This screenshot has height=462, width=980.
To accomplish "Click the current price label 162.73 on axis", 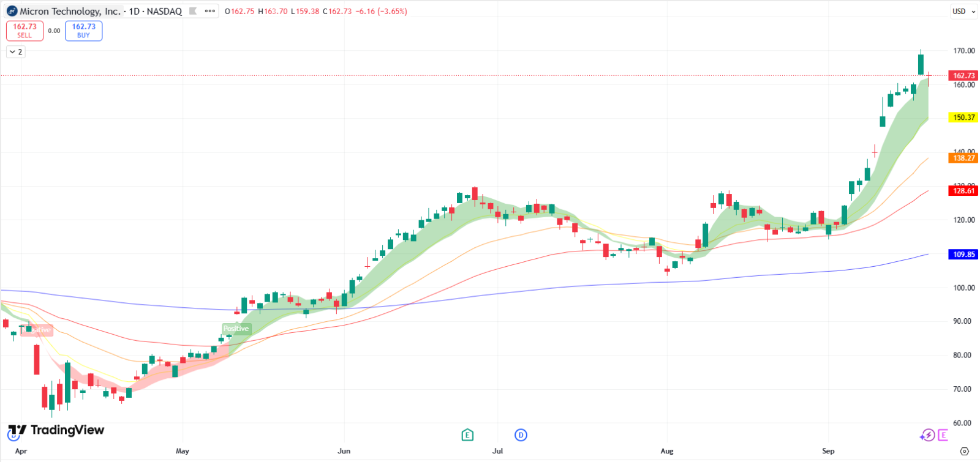I will pyautogui.click(x=963, y=76).
